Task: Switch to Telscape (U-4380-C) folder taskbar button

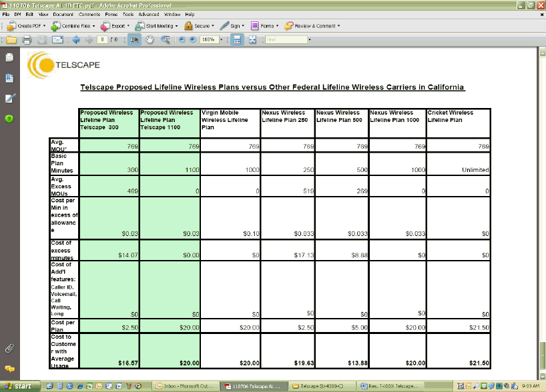Action: pos(322,386)
